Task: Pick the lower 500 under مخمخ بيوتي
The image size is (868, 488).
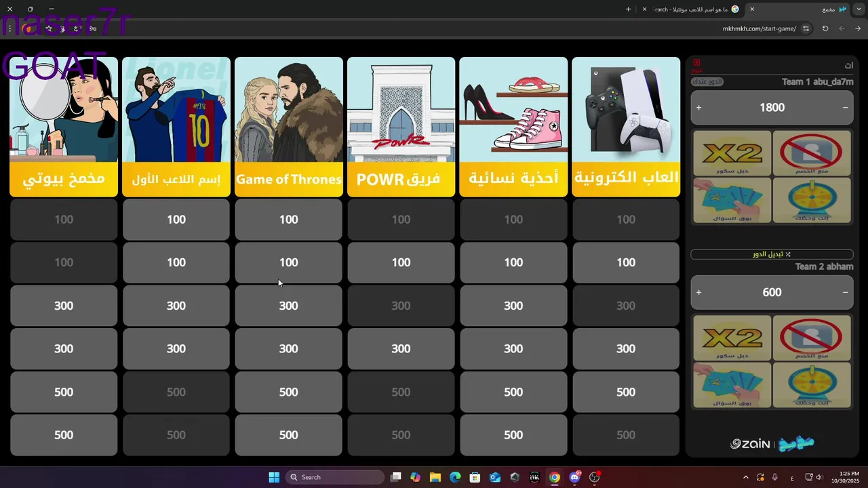Action: pos(64,435)
